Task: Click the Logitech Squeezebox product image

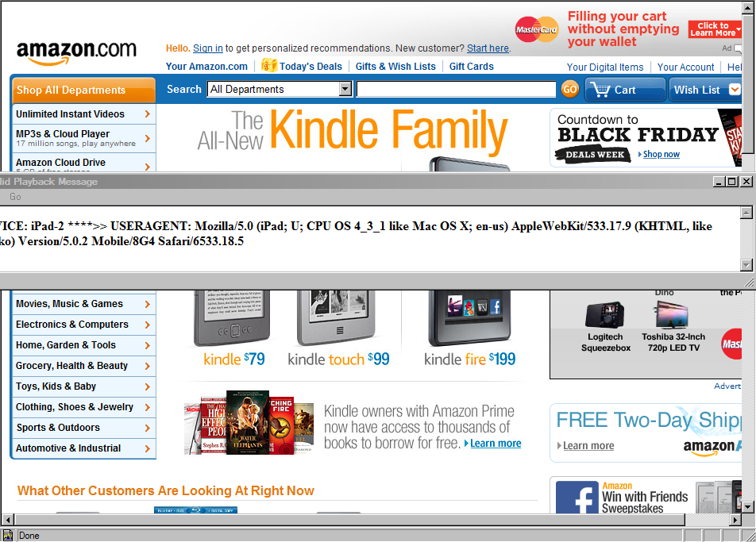Action: [605, 315]
